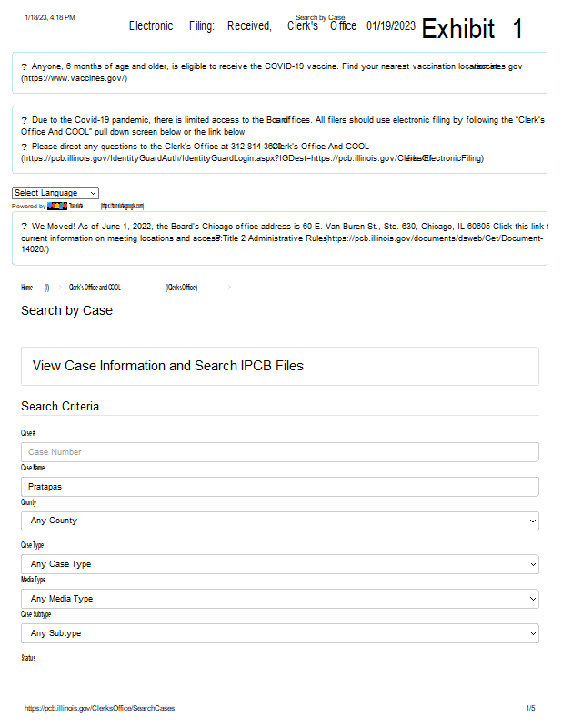562x728 pixels.
Task: Open the Clerk's Office and COOL breadcrumb
Action: point(95,288)
